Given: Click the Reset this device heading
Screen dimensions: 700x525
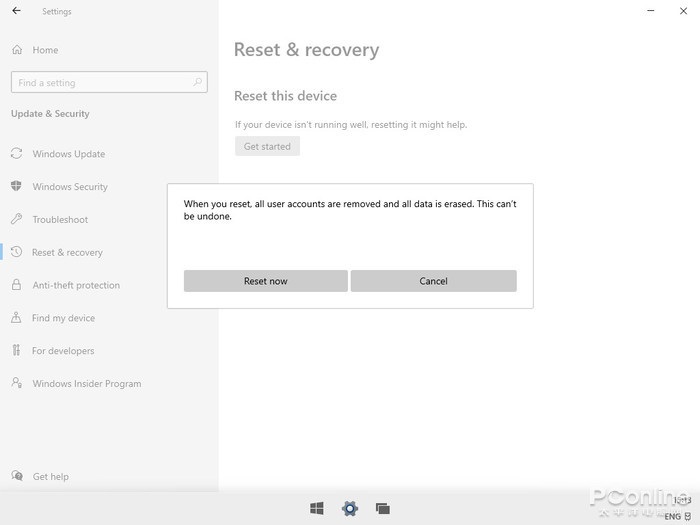Looking at the screenshot, I should click(x=286, y=96).
